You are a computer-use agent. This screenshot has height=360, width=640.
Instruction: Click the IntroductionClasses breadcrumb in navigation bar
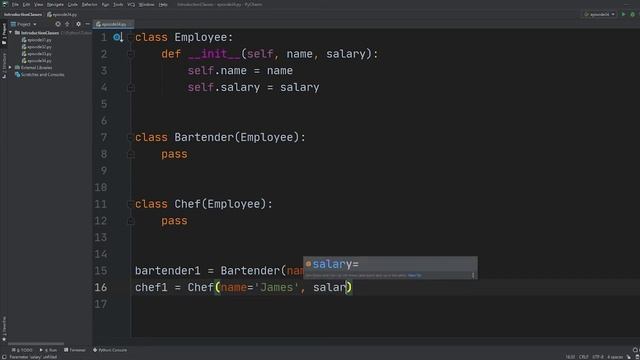coord(23,14)
